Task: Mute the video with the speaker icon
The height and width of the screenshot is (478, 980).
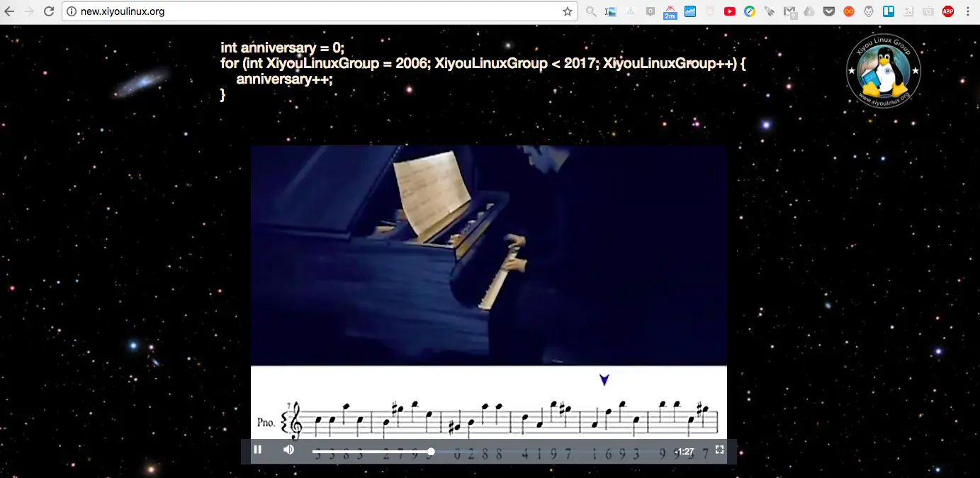Action: click(288, 450)
